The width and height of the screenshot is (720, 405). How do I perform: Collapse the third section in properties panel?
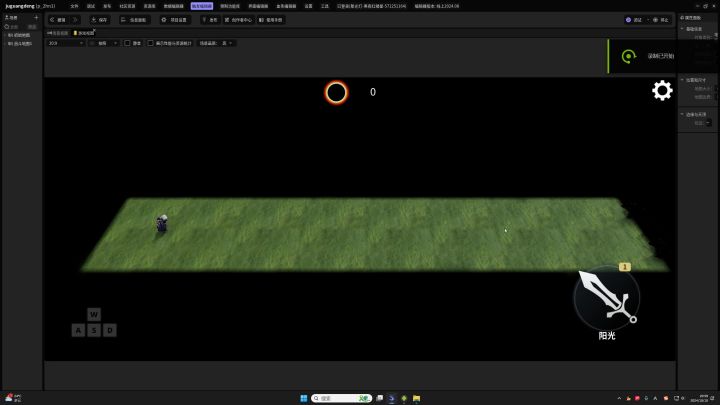tap(682, 114)
